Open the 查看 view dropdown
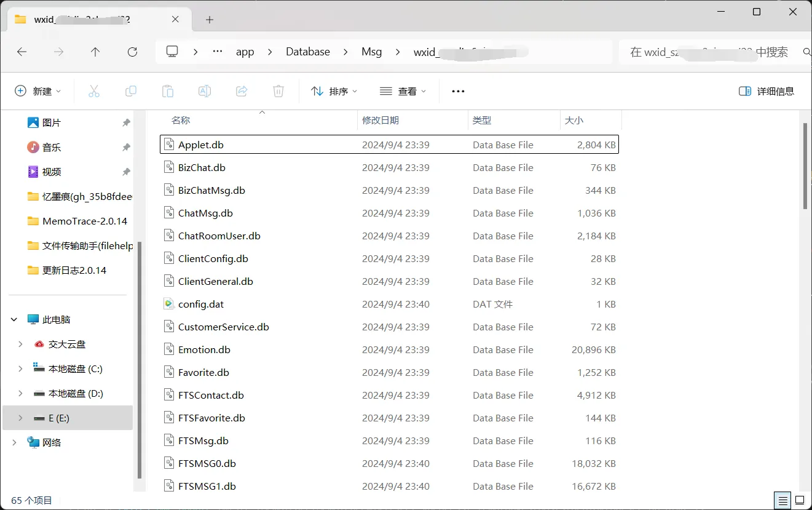This screenshot has height=510, width=812. coord(403,91)
